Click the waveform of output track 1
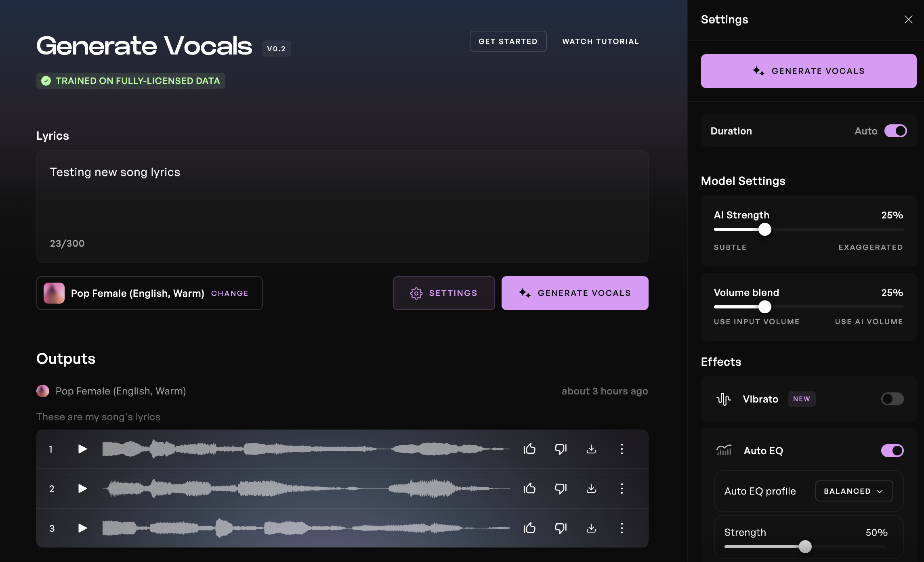This screenshot has width=924, height=562. pyautogui.click(x=306, y=449)
